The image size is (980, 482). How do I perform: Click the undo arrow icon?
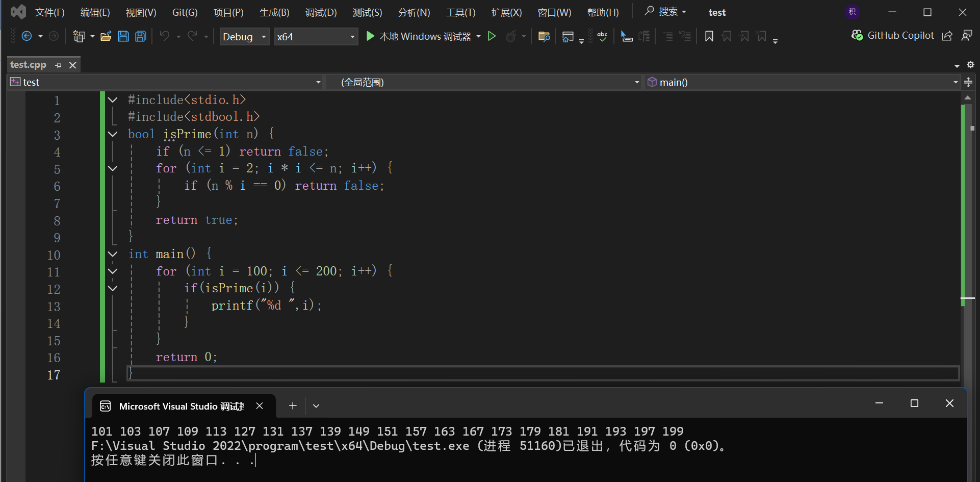tap(164, 36)
